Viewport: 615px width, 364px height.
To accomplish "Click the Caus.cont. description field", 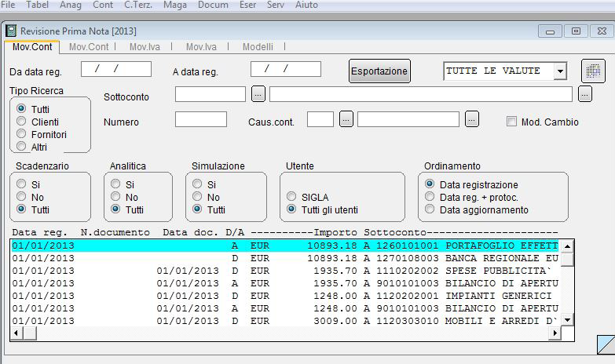I will 408,119.
